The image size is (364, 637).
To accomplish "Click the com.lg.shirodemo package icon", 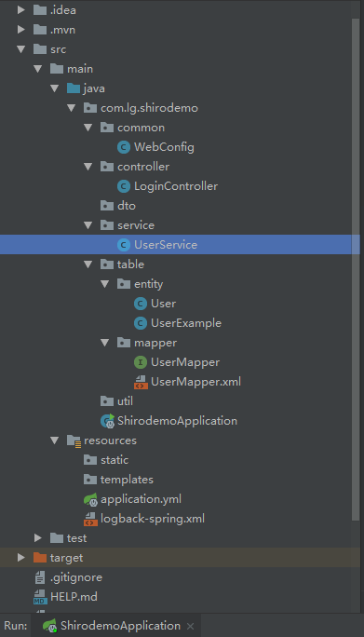I will [90, 108].
